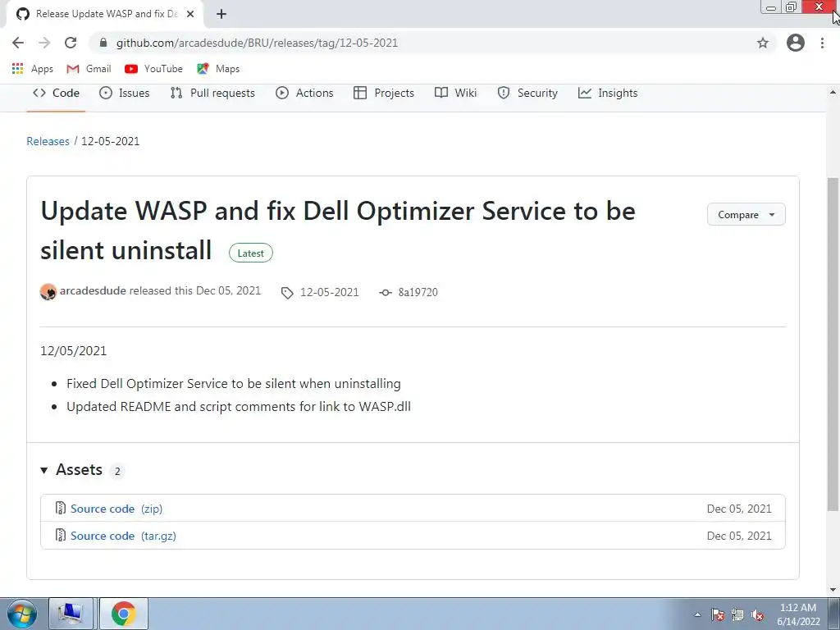Open commit 8a19720

(x=409, y=293)
